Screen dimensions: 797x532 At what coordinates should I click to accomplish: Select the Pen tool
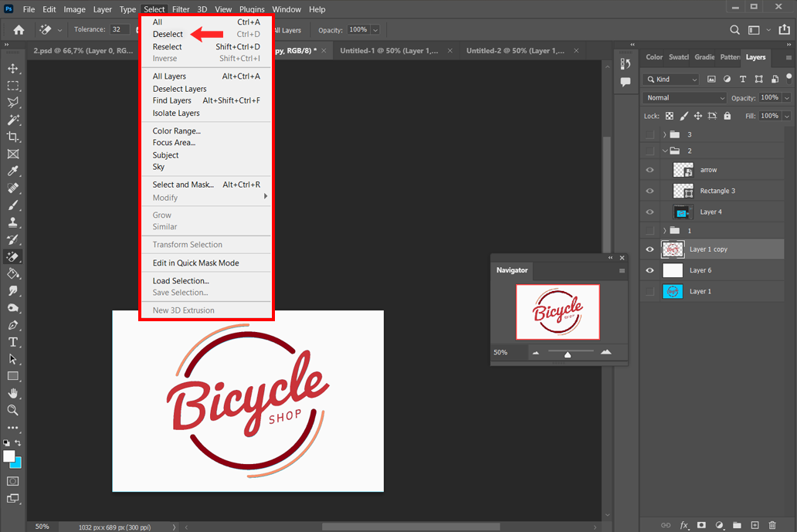13,325
